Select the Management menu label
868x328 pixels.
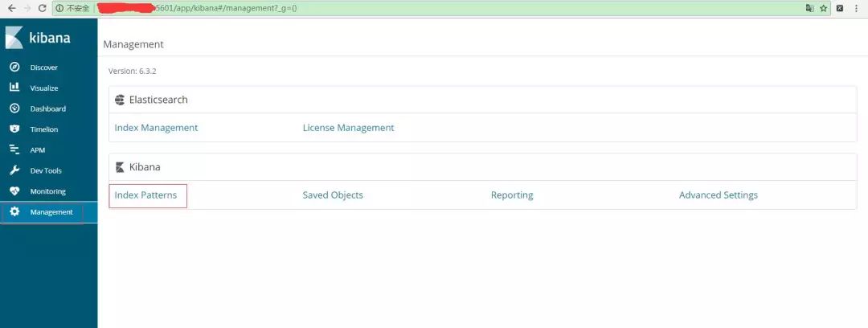(51, 211)
